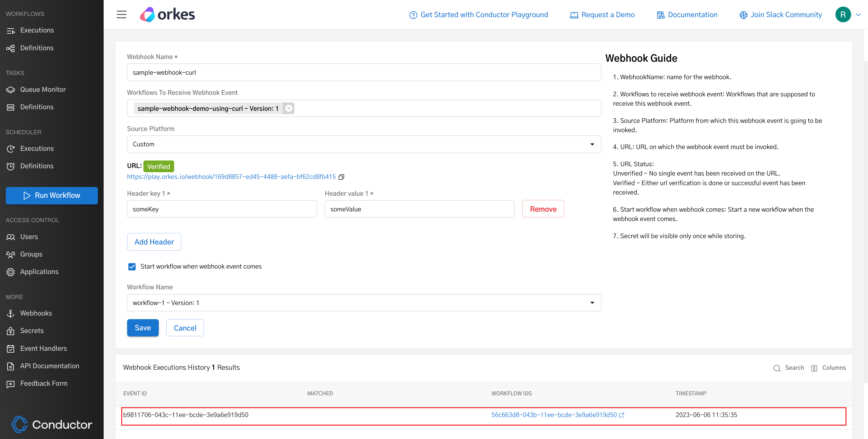868x439 pixels.
Task: Open workflow 56c663d8 via external link icon
Action: point(622,415)
